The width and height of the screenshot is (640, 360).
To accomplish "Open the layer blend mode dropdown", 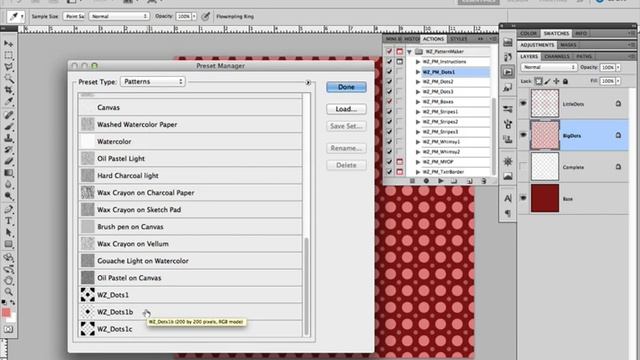I will click(548, 67).
